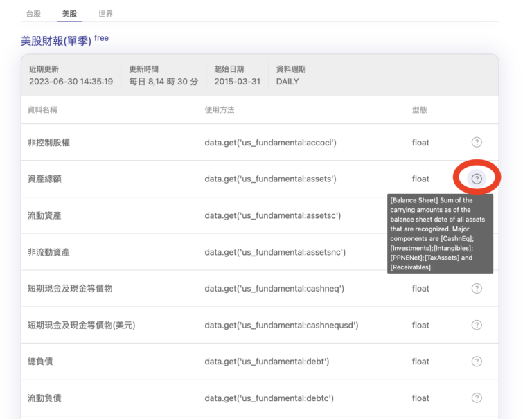
Task: Click code data.get('us_fundamental:accoci')
Action: pos(270,143)
